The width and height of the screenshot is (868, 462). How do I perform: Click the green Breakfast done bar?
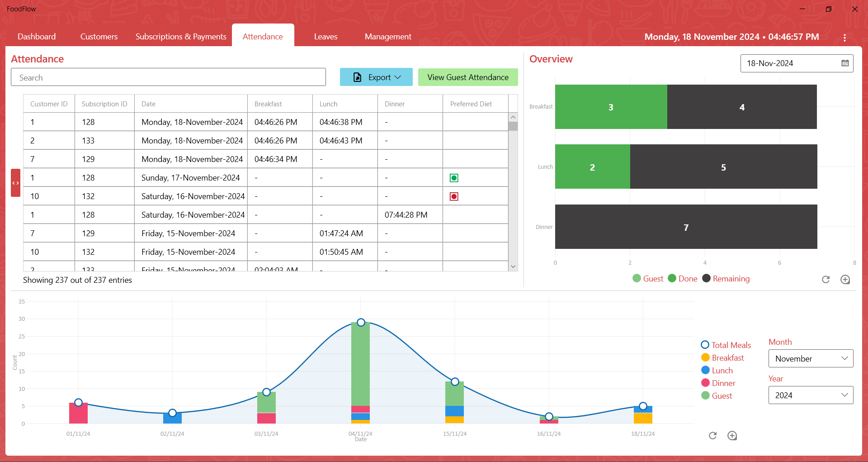(611, 107)
